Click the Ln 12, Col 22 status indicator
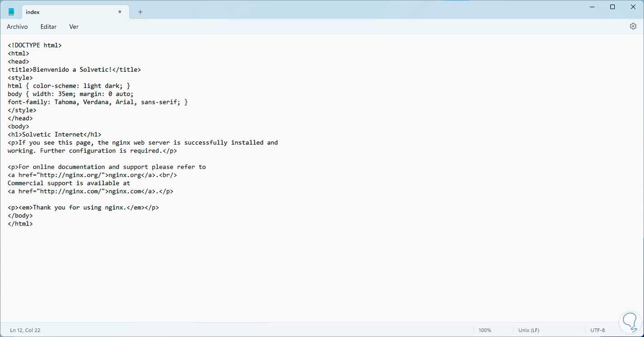Screen dimensions: 644x337 coord(25,330)
